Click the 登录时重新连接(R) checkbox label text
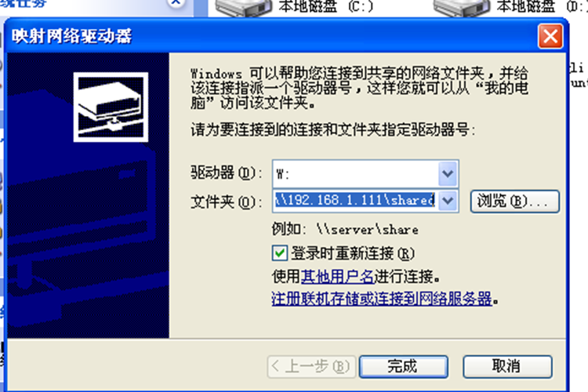588x392 pixels. pyautogui.click(x=353, y=253)
